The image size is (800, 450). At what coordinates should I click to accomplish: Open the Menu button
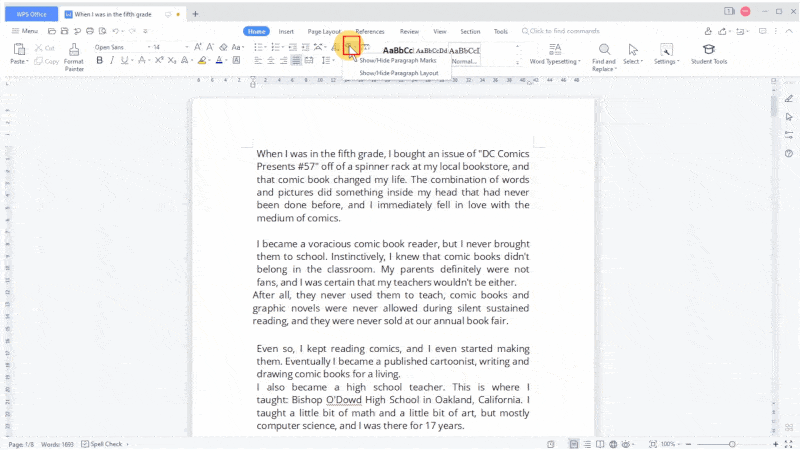24,31
